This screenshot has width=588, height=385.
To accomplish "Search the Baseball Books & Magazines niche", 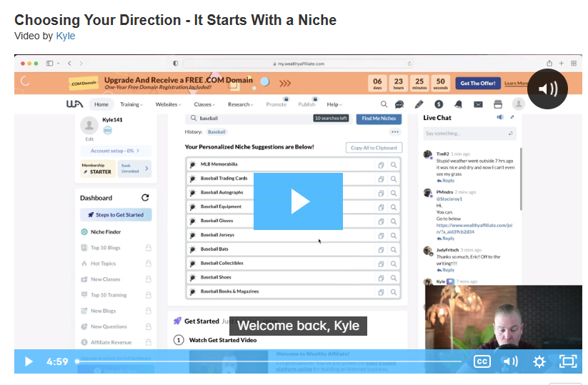I will click(x=394, y=292).
